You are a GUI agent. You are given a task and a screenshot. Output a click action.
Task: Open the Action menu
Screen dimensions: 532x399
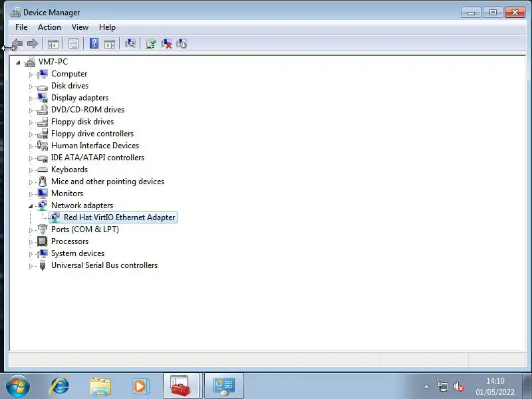(x=49, y=27)
